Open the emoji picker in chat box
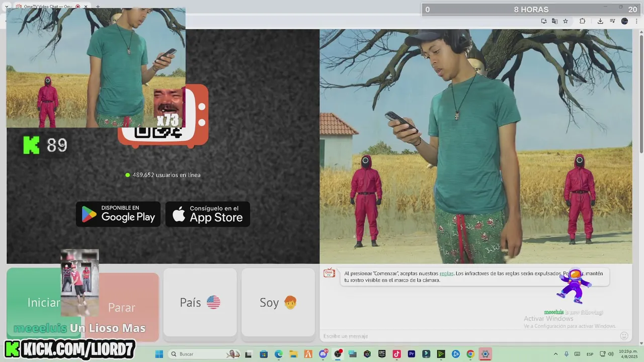 point(624,336)
